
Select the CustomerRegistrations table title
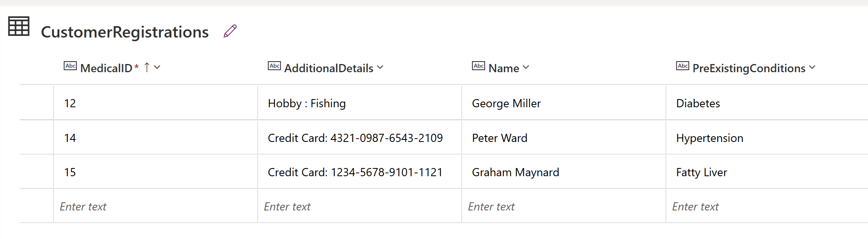click(x=125, y=32)
